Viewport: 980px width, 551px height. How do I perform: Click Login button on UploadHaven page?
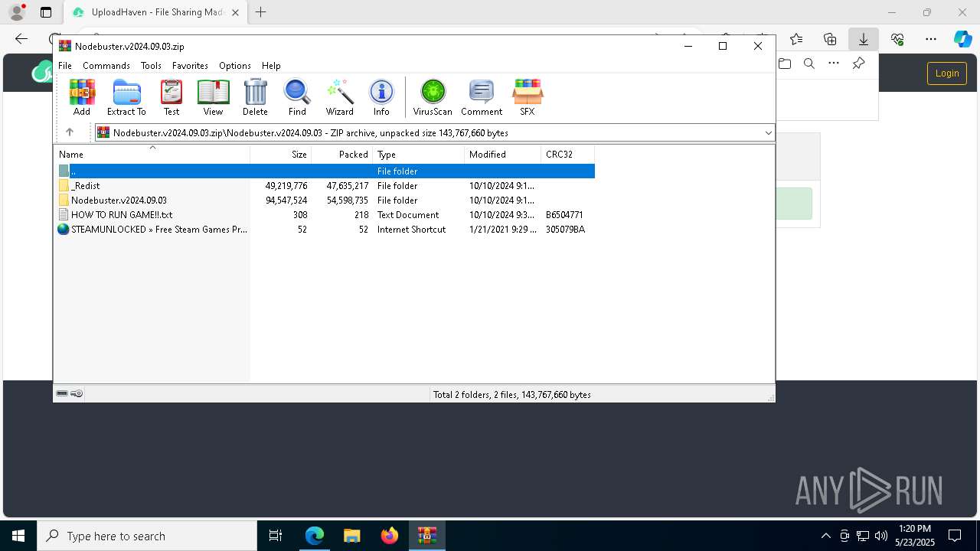click(947, 73)
